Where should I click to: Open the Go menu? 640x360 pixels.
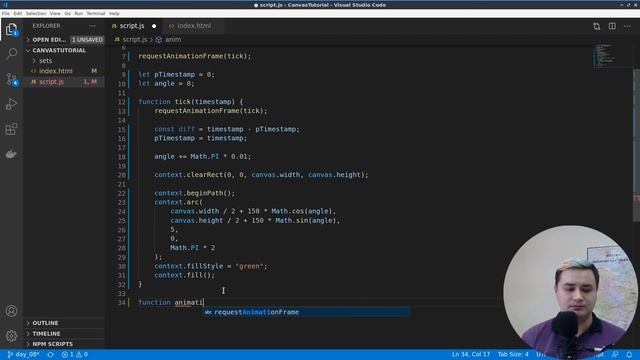(67, 13)
